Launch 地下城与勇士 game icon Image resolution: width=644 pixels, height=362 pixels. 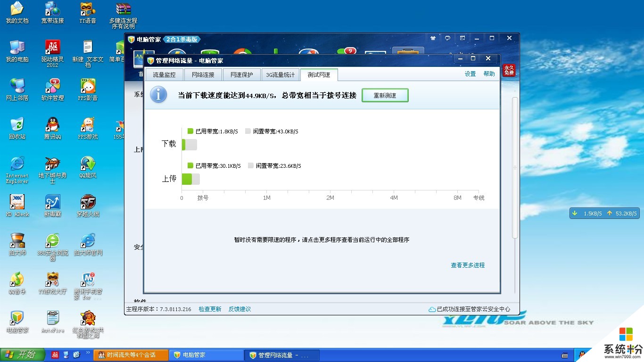[x=52, y=170]
